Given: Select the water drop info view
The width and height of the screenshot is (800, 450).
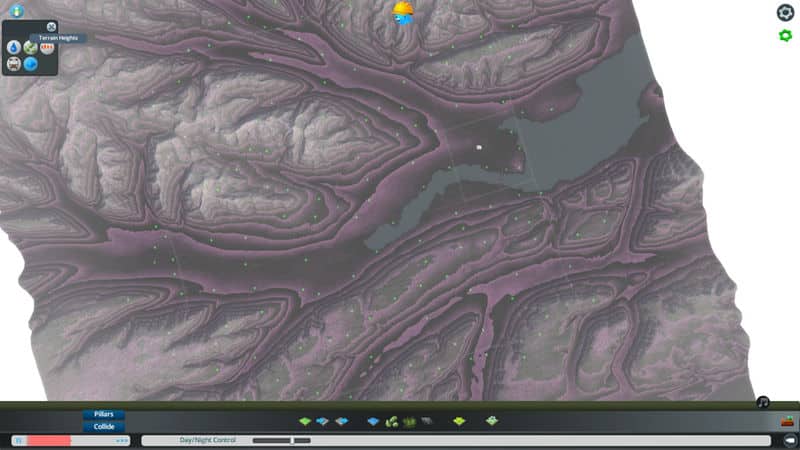Looking at the screenshot, I should pos(14,47).
